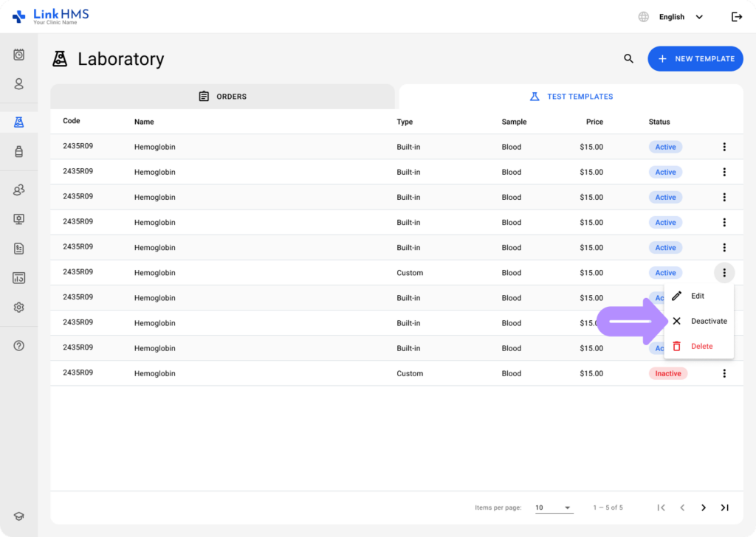Click the NEW TEMPLATE button
The image size is (756, 537).
click(695, 58)
